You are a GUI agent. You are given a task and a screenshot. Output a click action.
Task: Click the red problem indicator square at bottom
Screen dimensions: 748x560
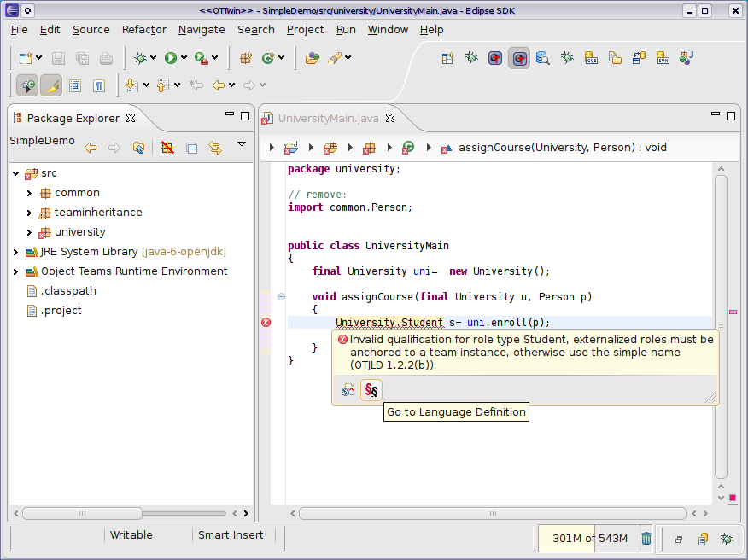733,498
